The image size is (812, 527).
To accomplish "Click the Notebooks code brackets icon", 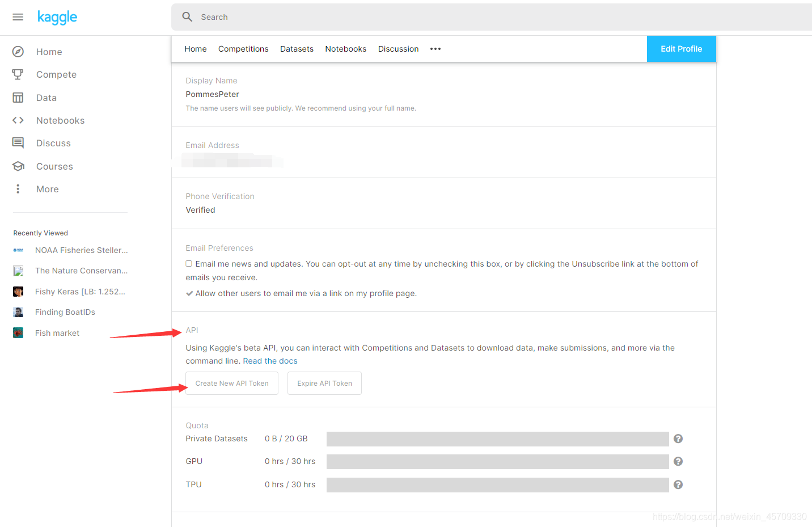I will pos(18,120).
